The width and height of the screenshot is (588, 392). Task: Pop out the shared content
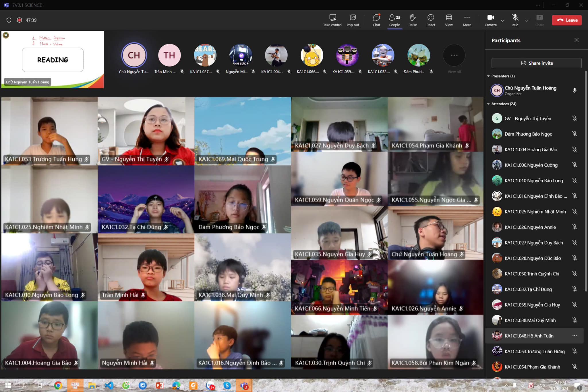[353, 20]
